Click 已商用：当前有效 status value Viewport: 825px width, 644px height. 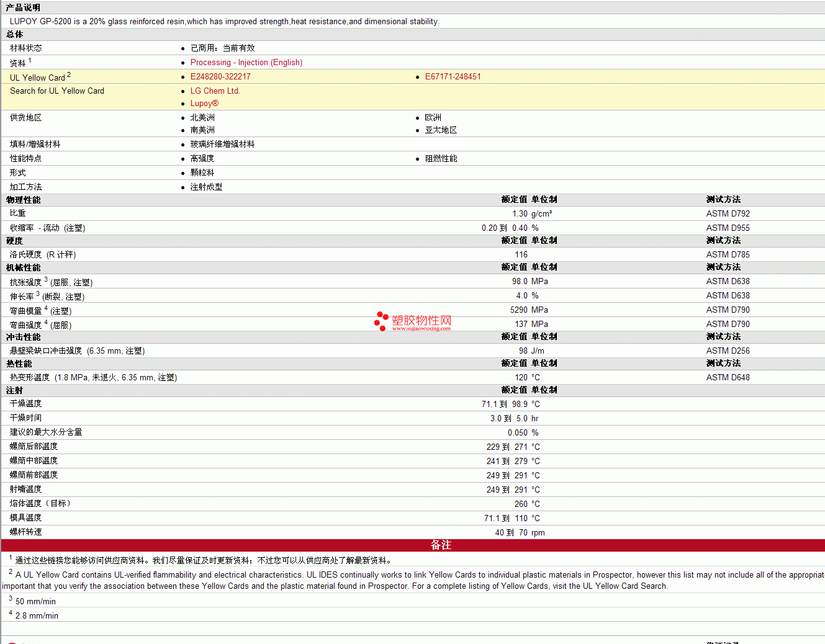[222, 48]
